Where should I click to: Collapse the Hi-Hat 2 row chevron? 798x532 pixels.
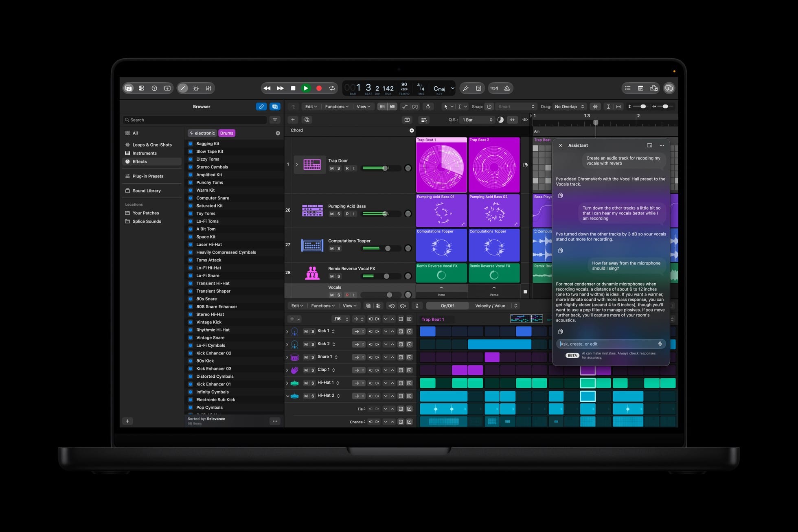(x=287, y=396)
